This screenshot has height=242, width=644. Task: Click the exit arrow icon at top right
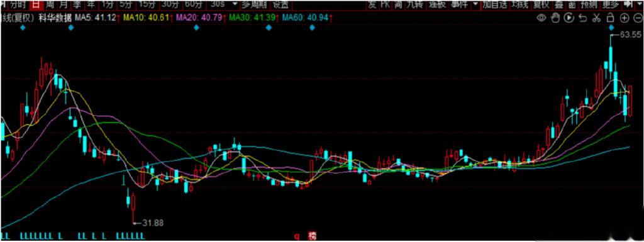628,4
